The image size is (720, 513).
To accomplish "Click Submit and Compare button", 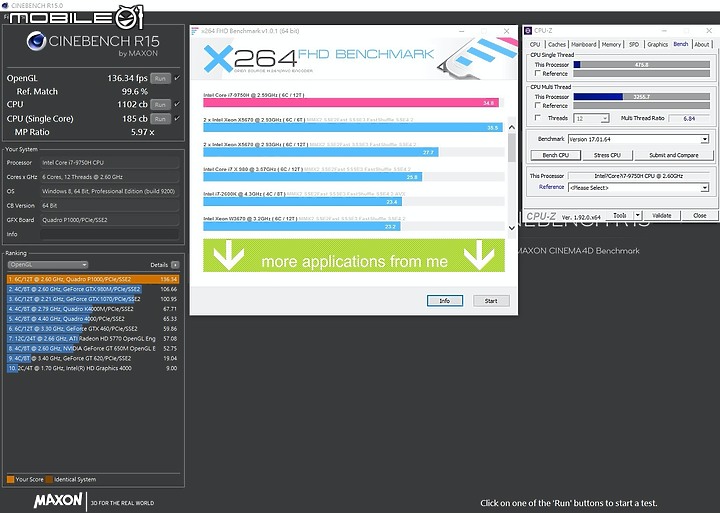I will click(x=674, y=155).
